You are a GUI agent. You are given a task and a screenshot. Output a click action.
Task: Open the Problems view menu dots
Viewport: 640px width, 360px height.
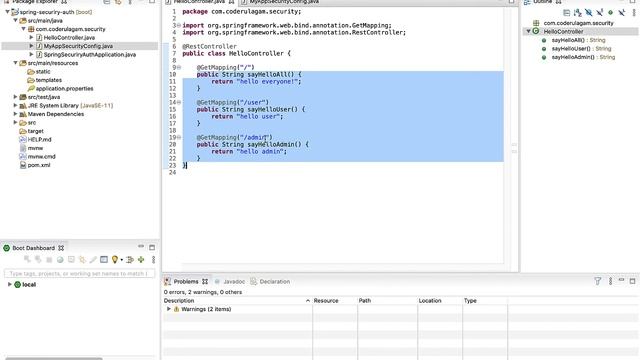(610, 281)
